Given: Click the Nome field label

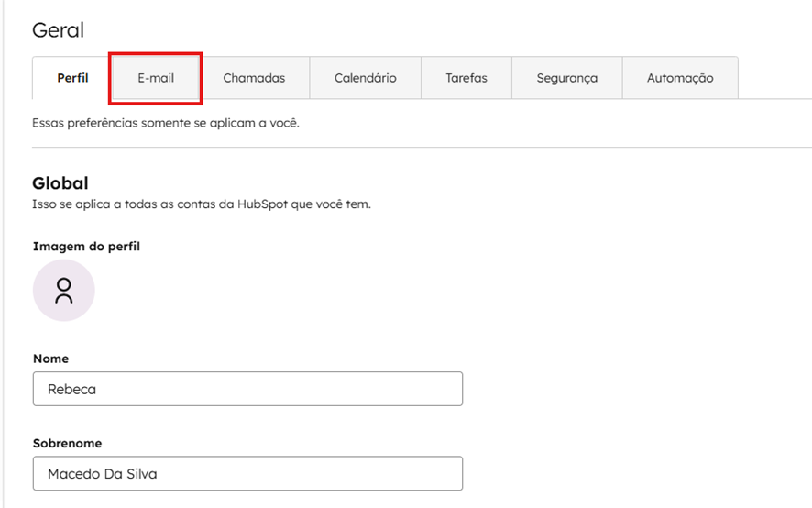Looking at the screenshot, I should [x=50, y=359].
